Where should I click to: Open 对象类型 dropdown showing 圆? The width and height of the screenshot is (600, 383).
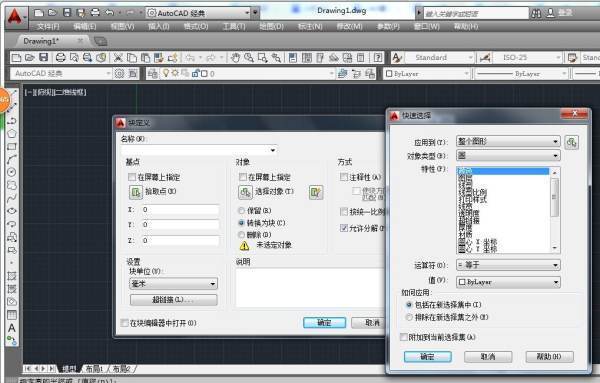[508, 155]
